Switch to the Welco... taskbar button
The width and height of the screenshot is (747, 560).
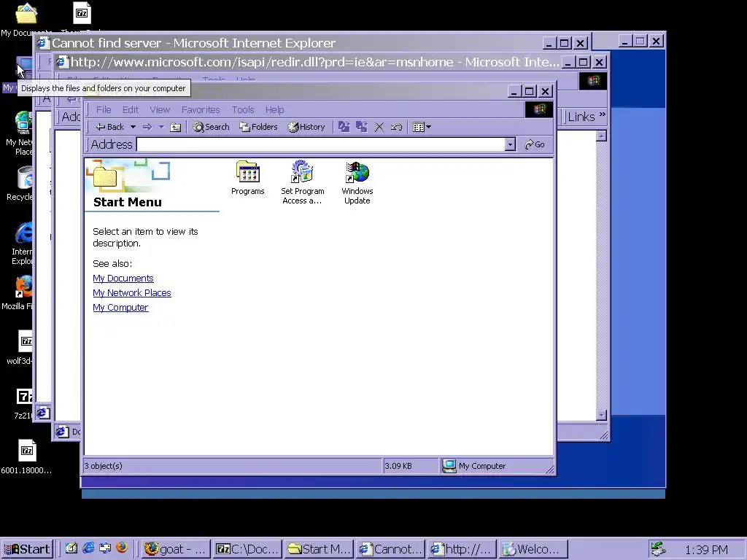[x=533, y=549]
